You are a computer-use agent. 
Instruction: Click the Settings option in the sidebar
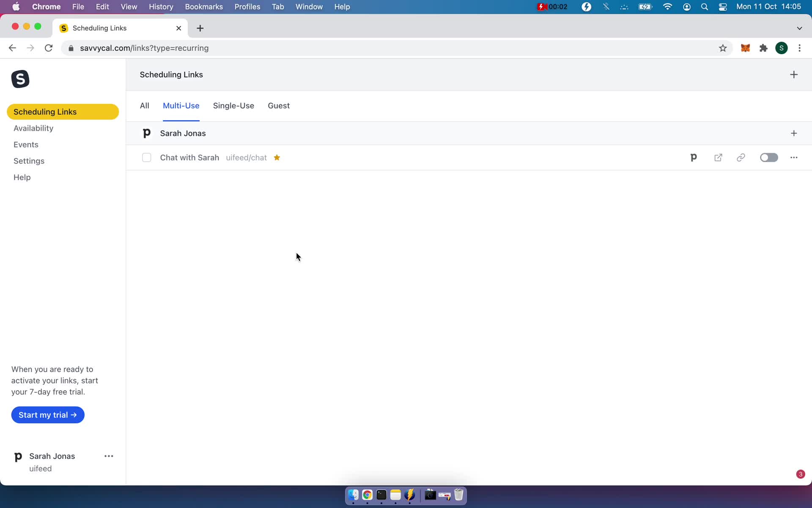tap(29, 161)
